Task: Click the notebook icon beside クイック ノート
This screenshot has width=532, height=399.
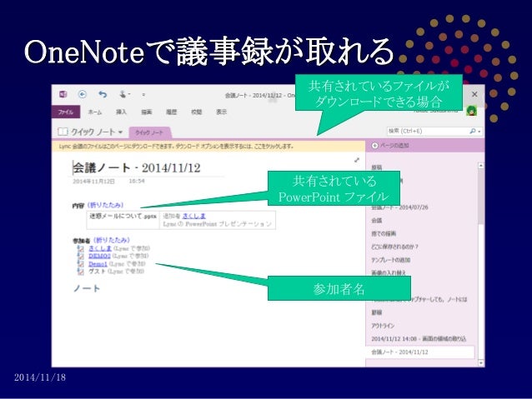Action: pos(63,132)
